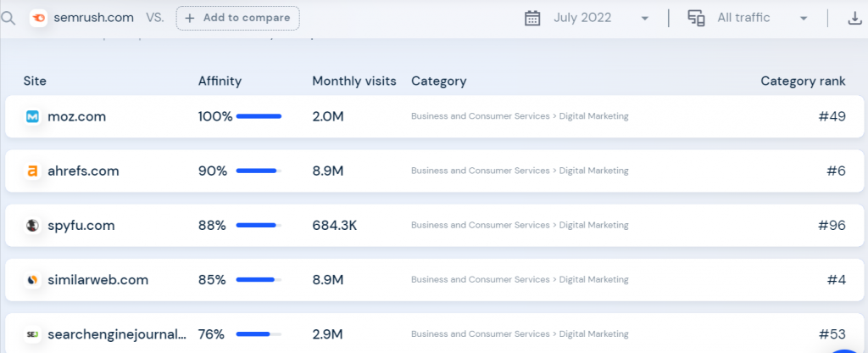868x353 pixels.
Task: Click similarweb.com's 8.9M monthly visits
Action: pyautogui.click(x=328, y=280)
